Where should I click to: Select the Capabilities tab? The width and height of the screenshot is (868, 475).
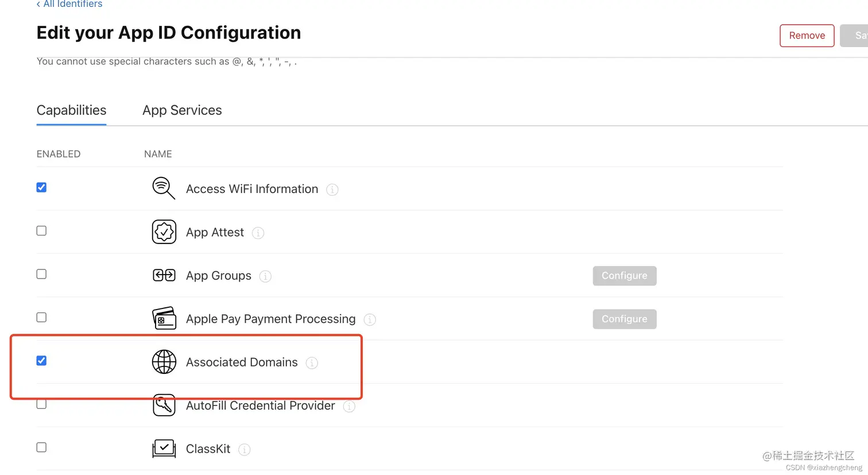pos(71,110)
